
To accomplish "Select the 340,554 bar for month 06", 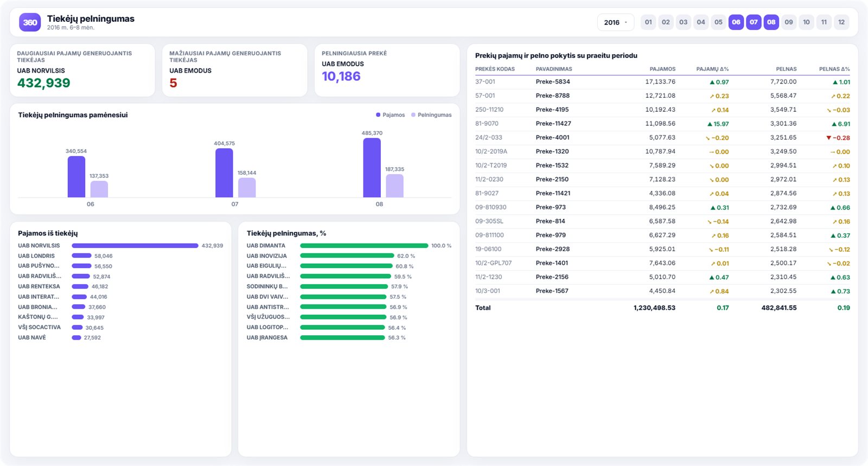I will pos(76,177).
